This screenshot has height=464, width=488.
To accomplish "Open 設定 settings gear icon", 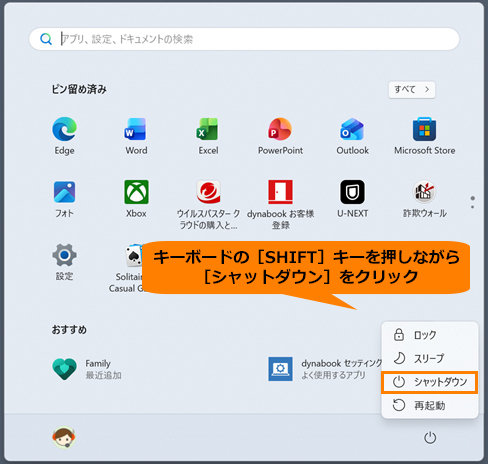I will [x=64, y=255].
